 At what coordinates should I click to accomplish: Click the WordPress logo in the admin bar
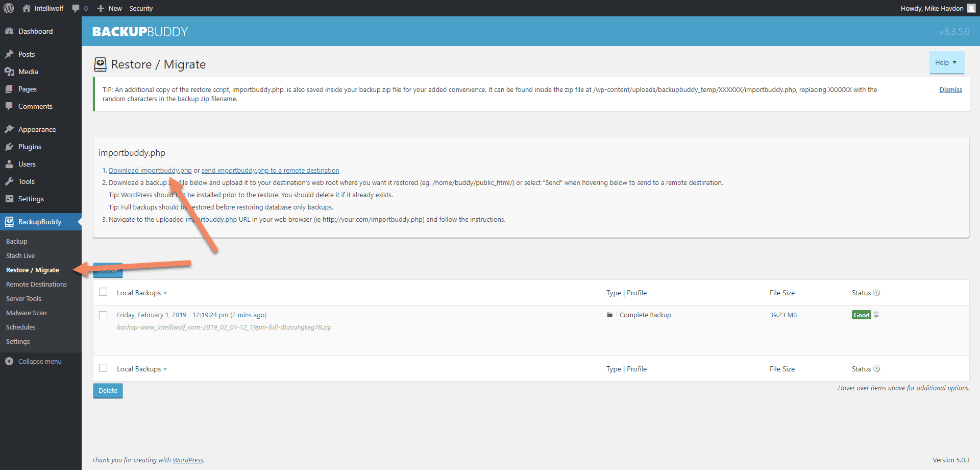coord(8,8)
